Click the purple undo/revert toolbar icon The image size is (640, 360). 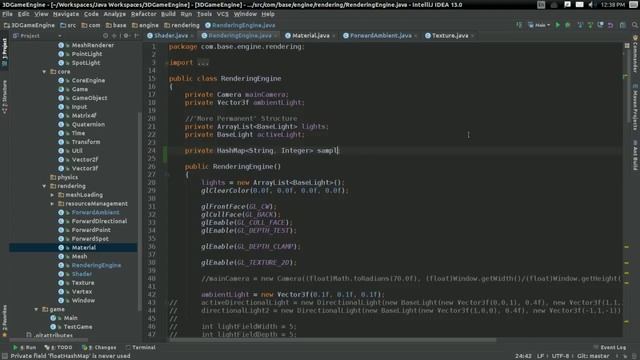coord(610,25)
